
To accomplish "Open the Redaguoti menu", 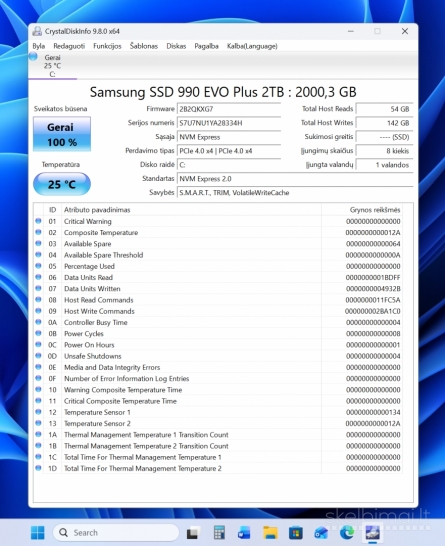I will (x=69, y=46).
